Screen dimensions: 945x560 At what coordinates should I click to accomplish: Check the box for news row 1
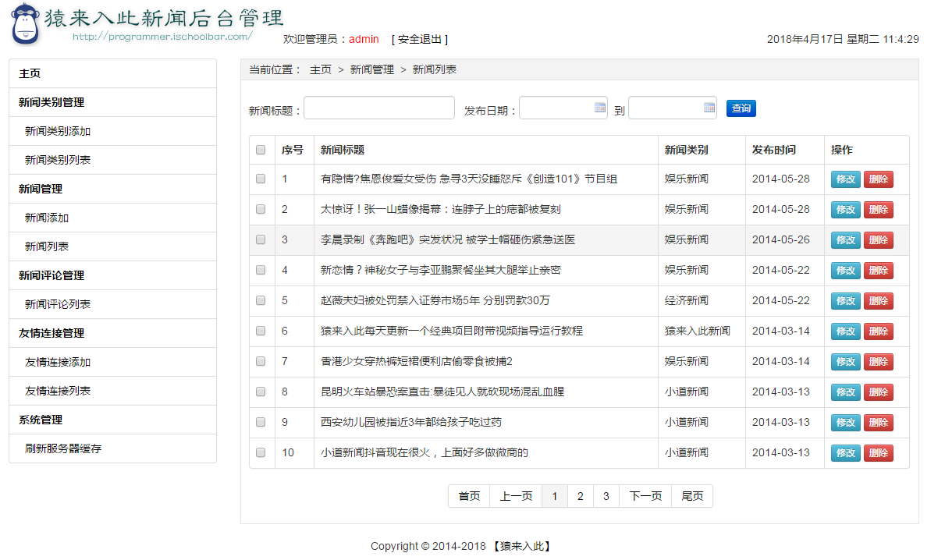(261, 179)
